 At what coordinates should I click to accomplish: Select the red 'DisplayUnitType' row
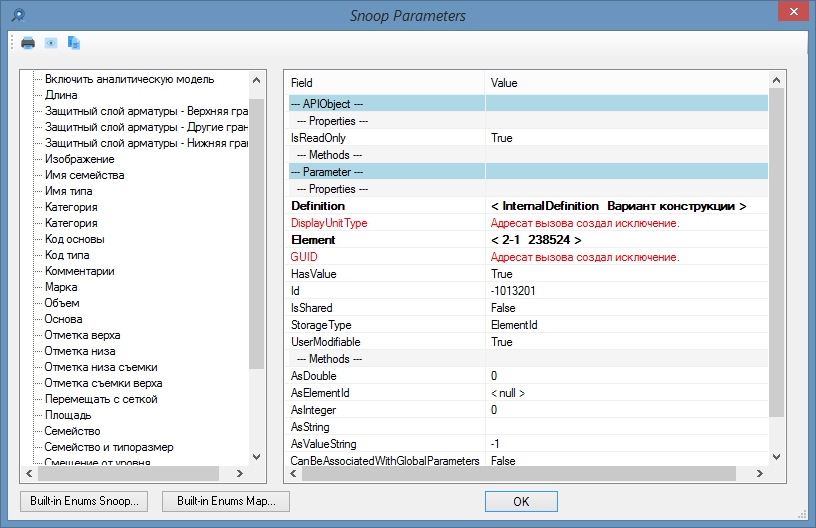pyautogui.click(x=528, y=223)
